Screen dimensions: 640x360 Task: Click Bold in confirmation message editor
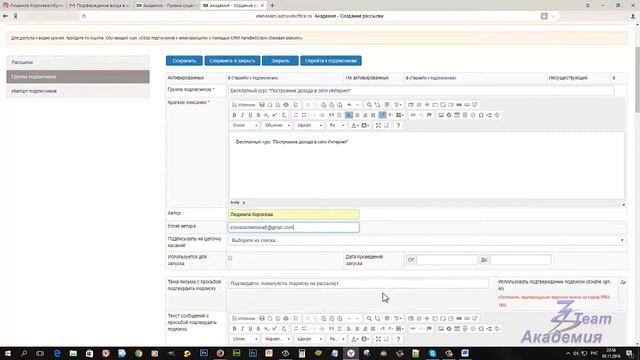234,329
